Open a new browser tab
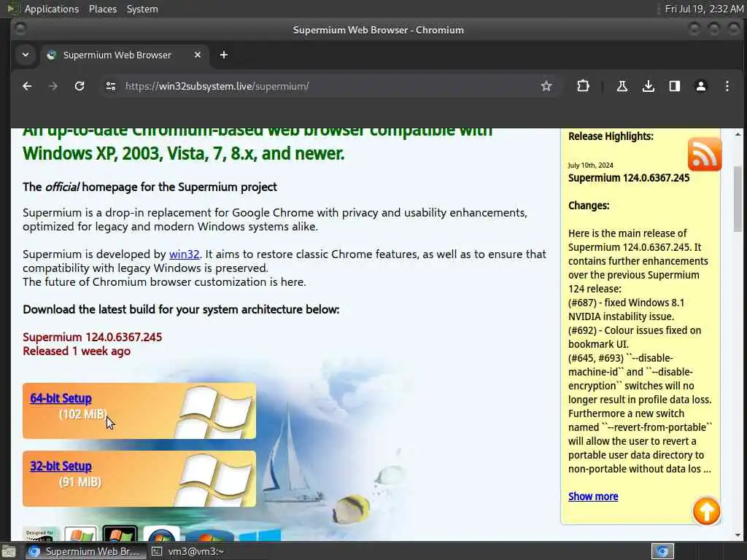This screenshot has width=747, height=560. [x=223, y=55]
